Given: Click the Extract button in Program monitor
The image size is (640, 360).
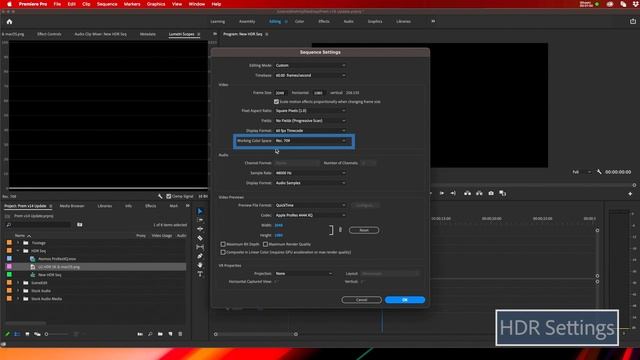Looking at the screenshot, I should point(479,193).
